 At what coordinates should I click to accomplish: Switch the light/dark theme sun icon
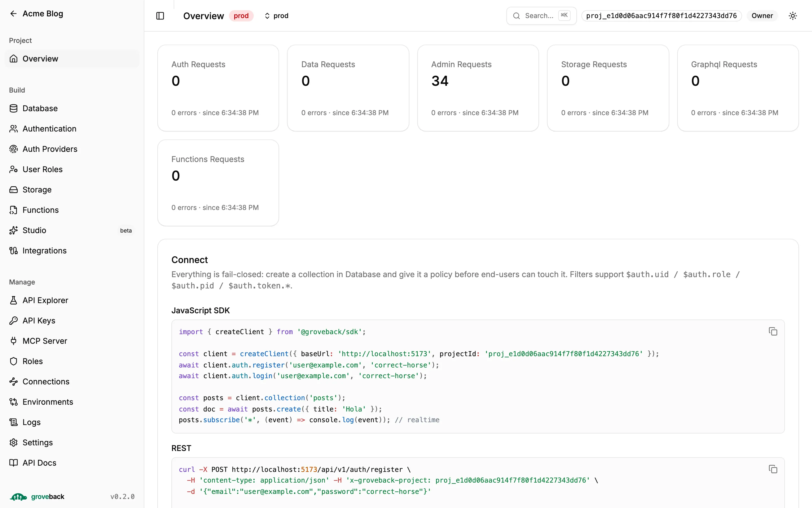793,16
